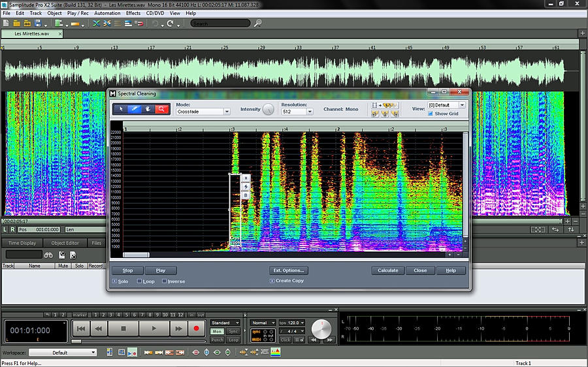Screen dimensions: 588x367
Task: Click the Calculate button
Action: 387,270
